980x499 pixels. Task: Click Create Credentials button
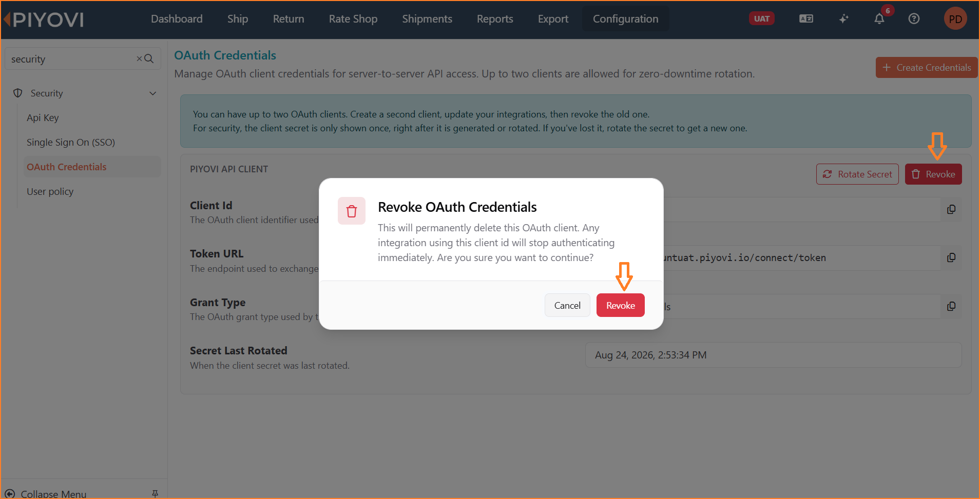tap(927, 67)
